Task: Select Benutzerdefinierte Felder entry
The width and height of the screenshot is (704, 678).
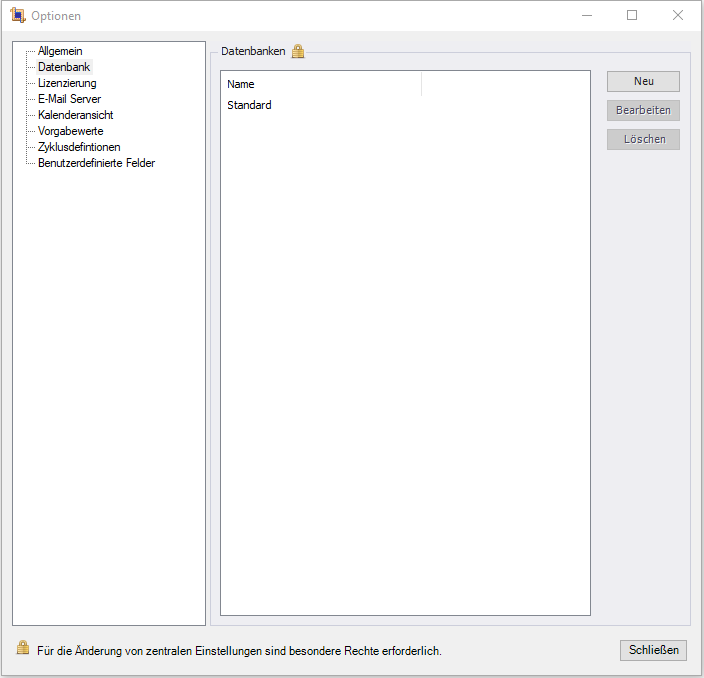Action: tap(96, 163)
